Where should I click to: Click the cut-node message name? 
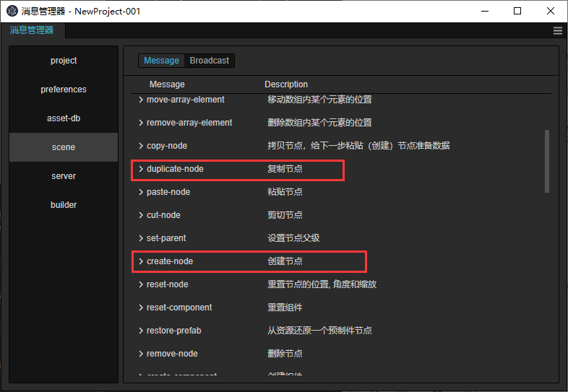163,215
